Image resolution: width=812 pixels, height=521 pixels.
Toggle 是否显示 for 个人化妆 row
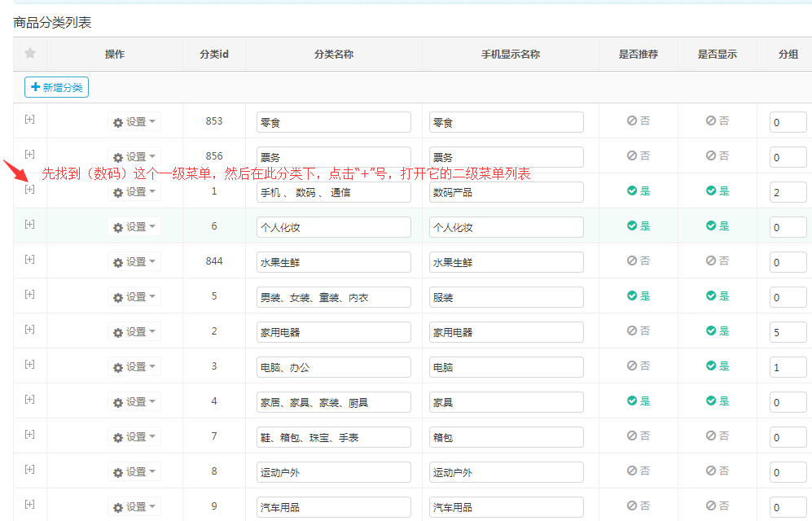point(718,225)
